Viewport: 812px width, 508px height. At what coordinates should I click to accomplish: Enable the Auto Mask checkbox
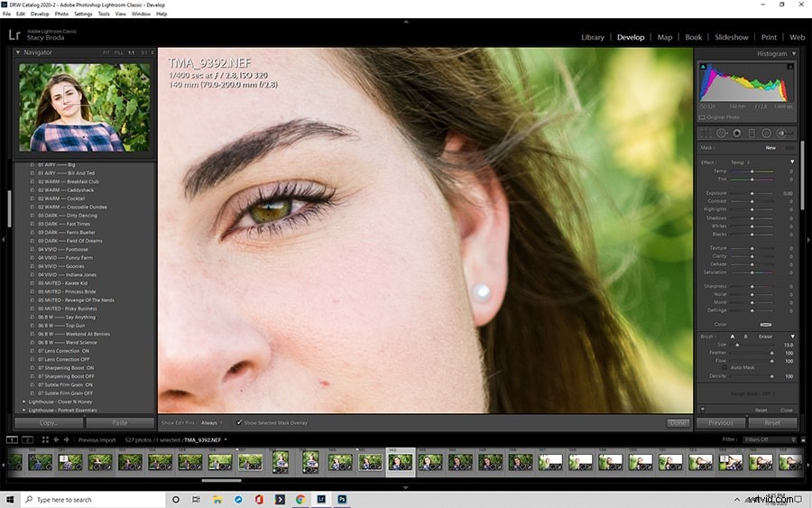coord(725,367)
